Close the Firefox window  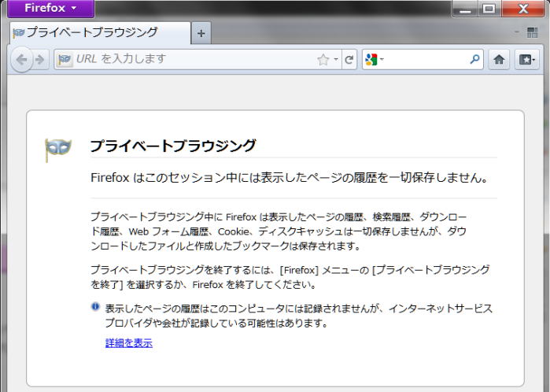coord(523,9)
